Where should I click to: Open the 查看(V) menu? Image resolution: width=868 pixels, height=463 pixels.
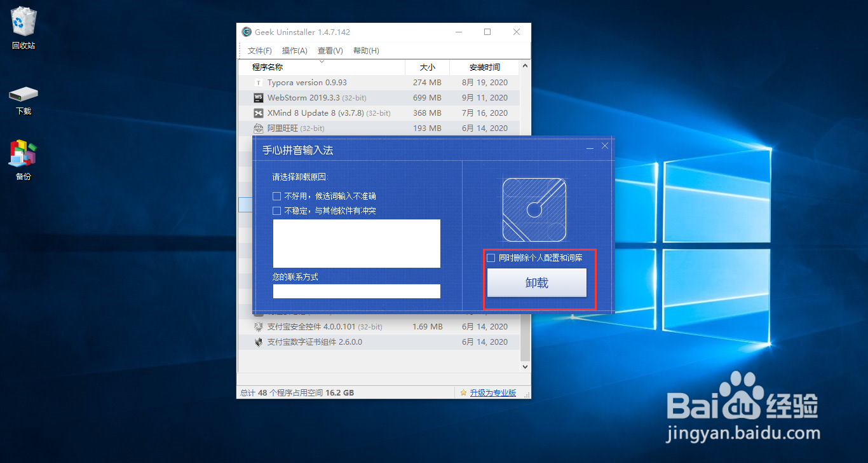[330, 51]
